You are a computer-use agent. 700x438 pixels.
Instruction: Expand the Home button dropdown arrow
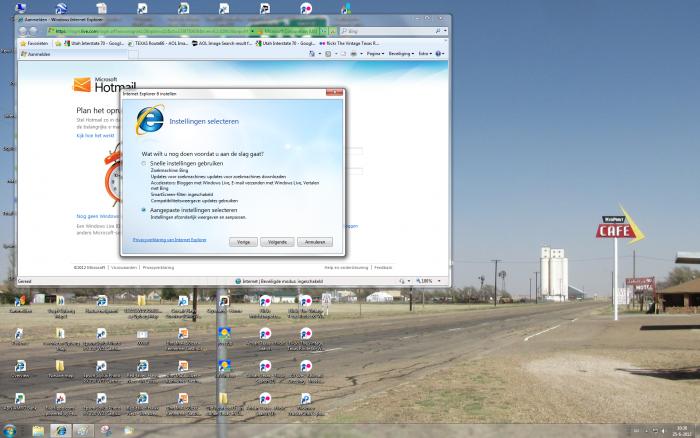pos(320,54)
